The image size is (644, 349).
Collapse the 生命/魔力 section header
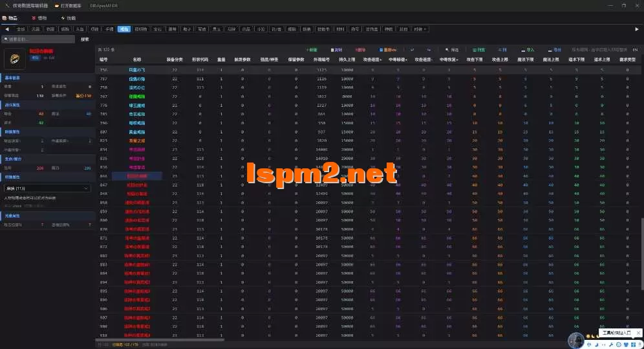coord(48,159)
